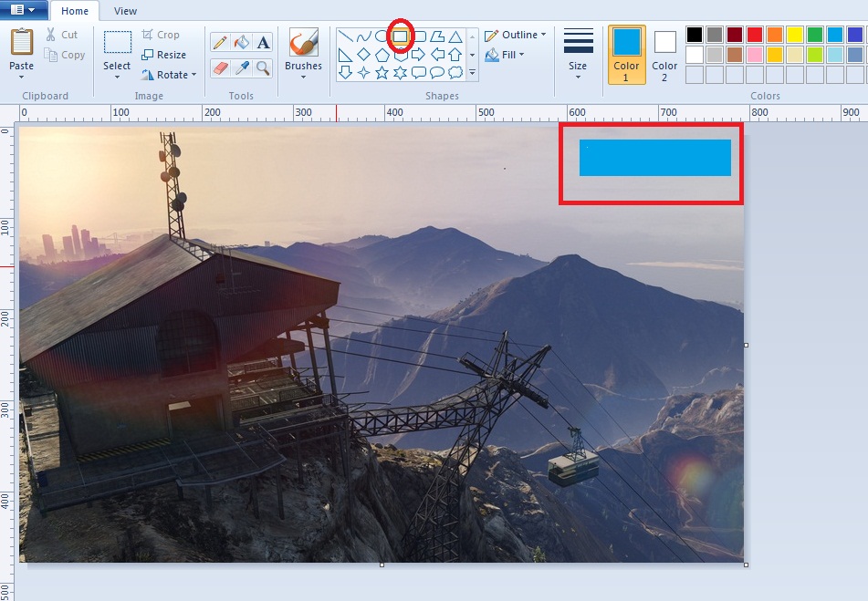Screen dimensions: 868x601
Task: Switch to the Home tab
Action: click(x=75, y=11)
